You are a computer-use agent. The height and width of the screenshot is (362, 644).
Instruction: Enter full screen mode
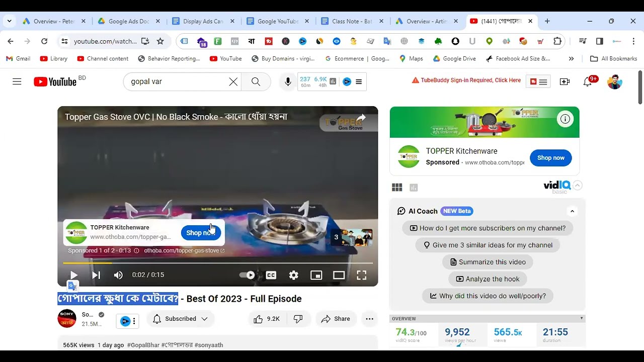point(362,275)
